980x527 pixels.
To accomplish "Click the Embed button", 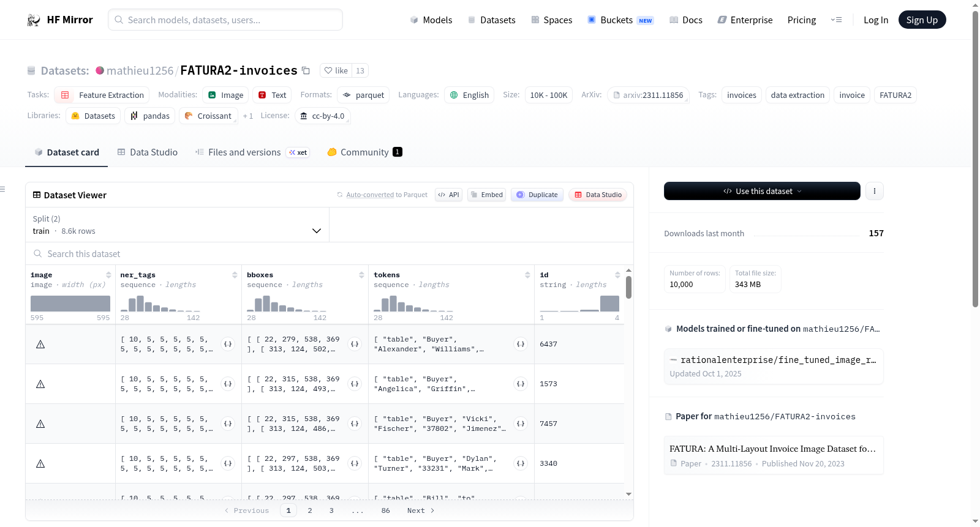I will 486,195.
